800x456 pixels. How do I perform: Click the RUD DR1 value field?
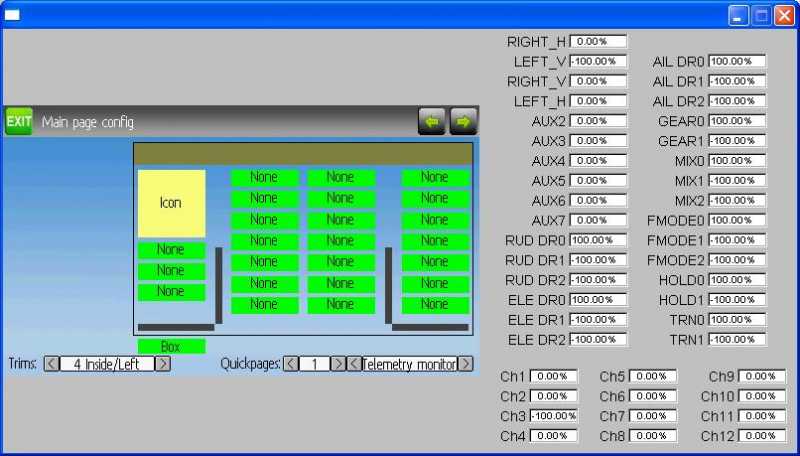(x=598, y=260)
